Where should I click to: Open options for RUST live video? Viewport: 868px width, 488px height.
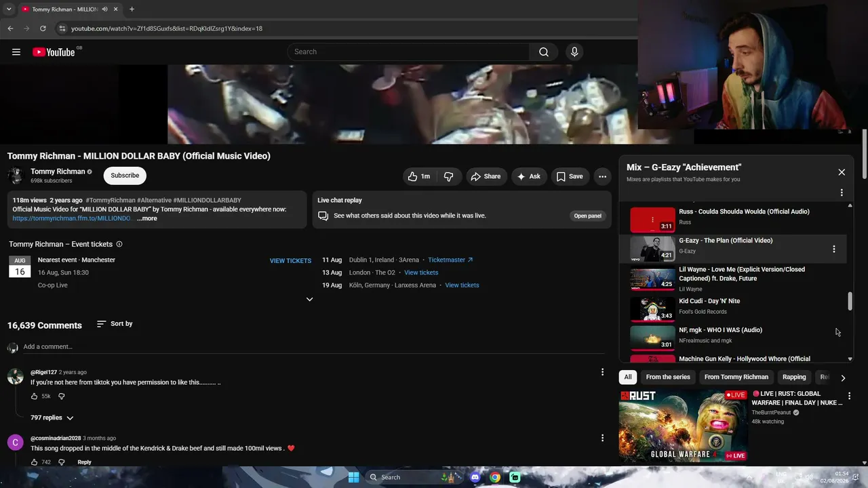pos(849,396)
